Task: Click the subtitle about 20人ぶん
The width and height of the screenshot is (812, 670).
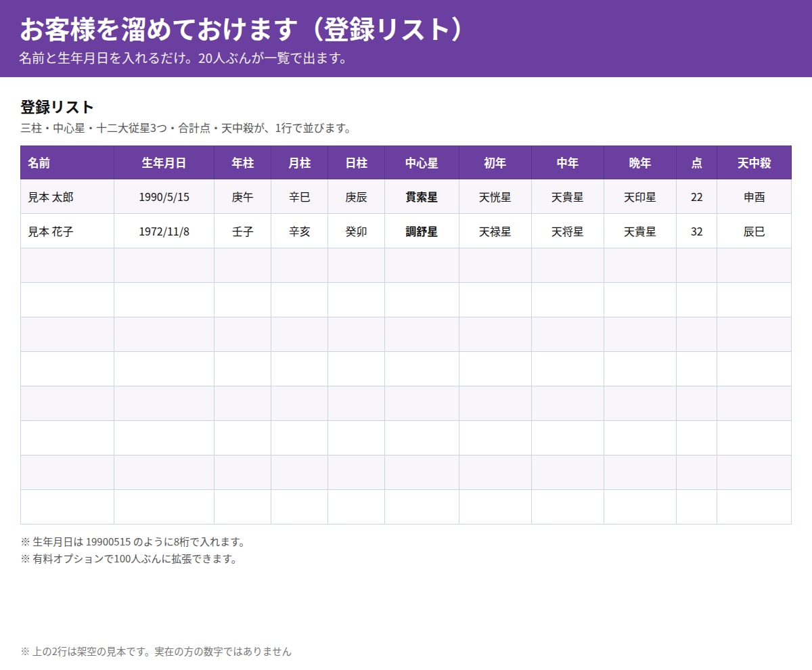Action: point(183,58)
